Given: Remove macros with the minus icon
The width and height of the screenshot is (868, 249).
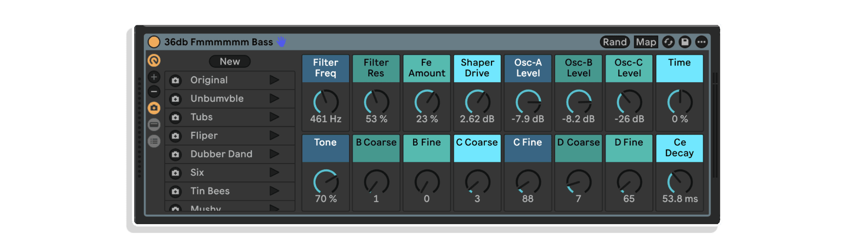Looking at the screenshot, I should click(x=154, y=92).
